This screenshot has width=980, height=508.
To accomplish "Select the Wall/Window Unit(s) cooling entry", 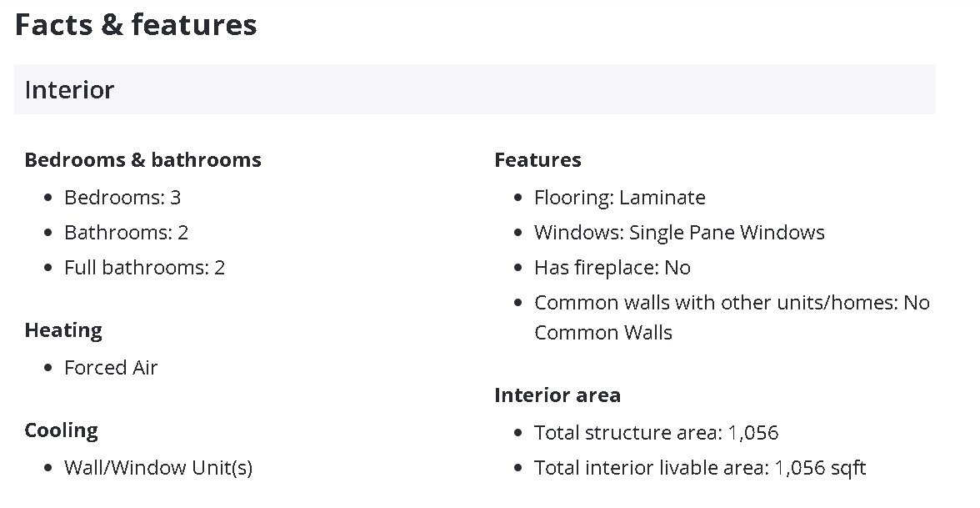I will point(158,468).
